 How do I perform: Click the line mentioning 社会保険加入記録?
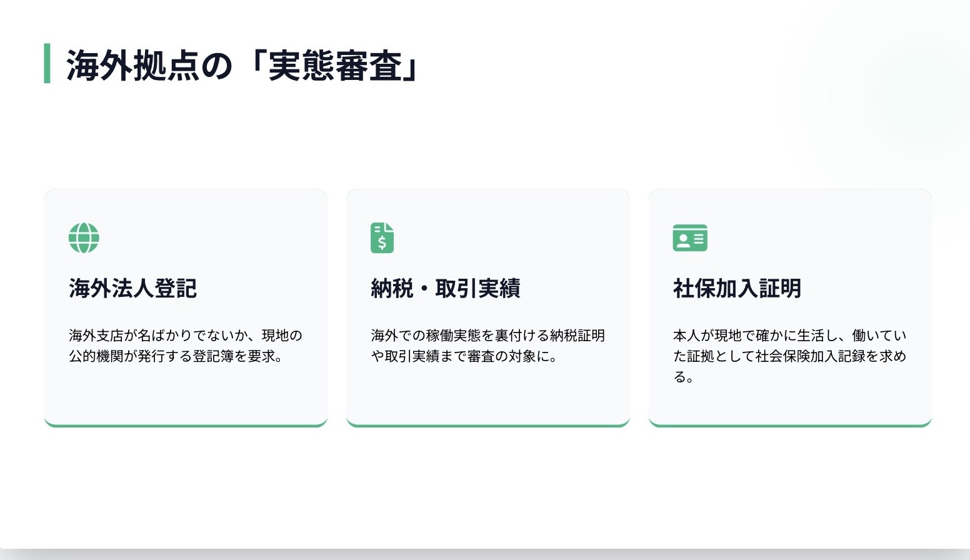tap(789, 356)
